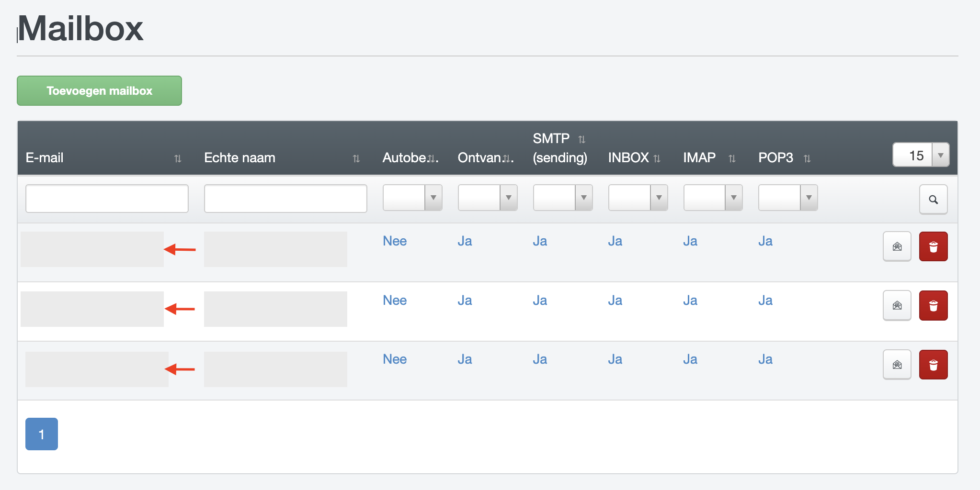Open the POP3 filter dropdown

(788, 198)
